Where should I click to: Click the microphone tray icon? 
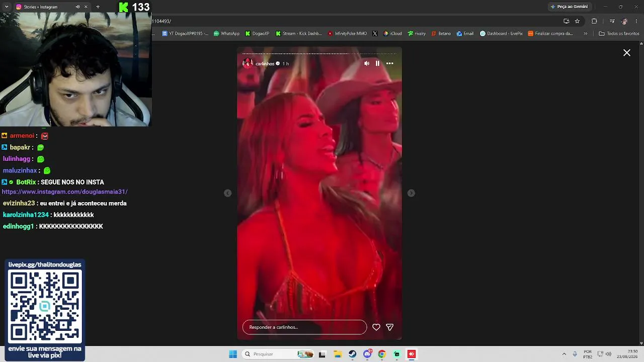tap(575, 354)
